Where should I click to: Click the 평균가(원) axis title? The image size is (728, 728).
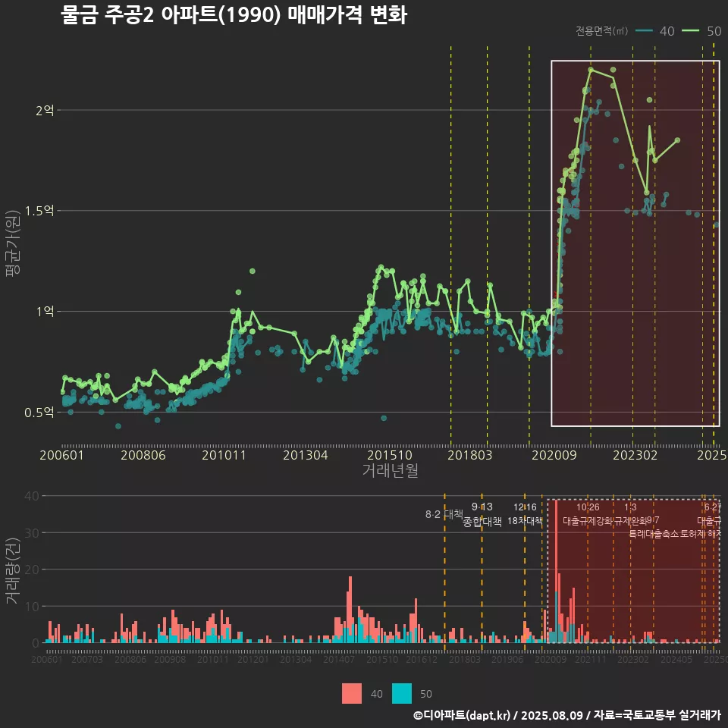click(13, 243)
